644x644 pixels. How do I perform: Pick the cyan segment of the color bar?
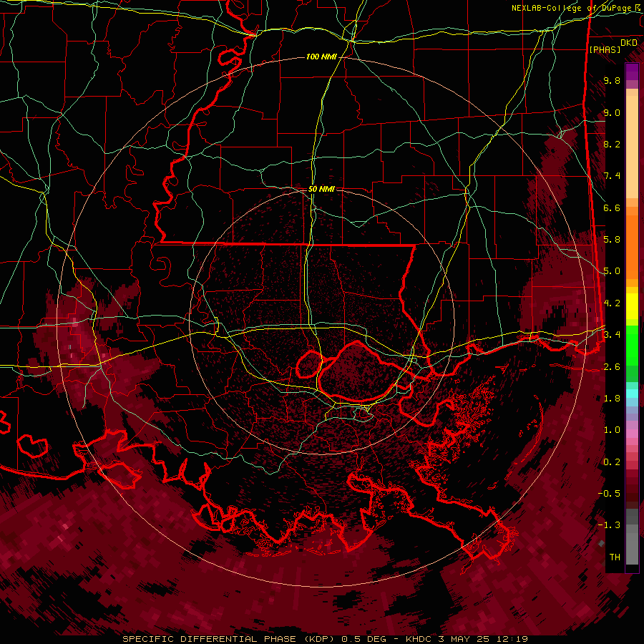[632, 393]
